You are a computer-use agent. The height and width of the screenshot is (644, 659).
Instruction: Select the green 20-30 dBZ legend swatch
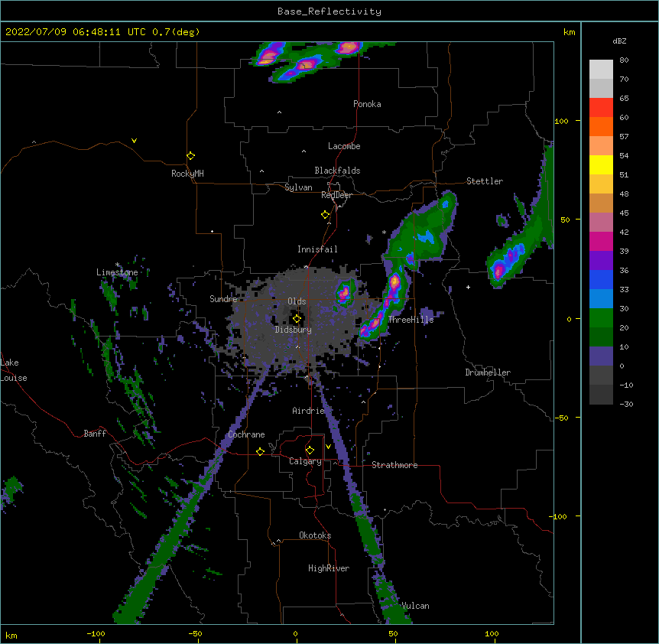coord(601,318)
